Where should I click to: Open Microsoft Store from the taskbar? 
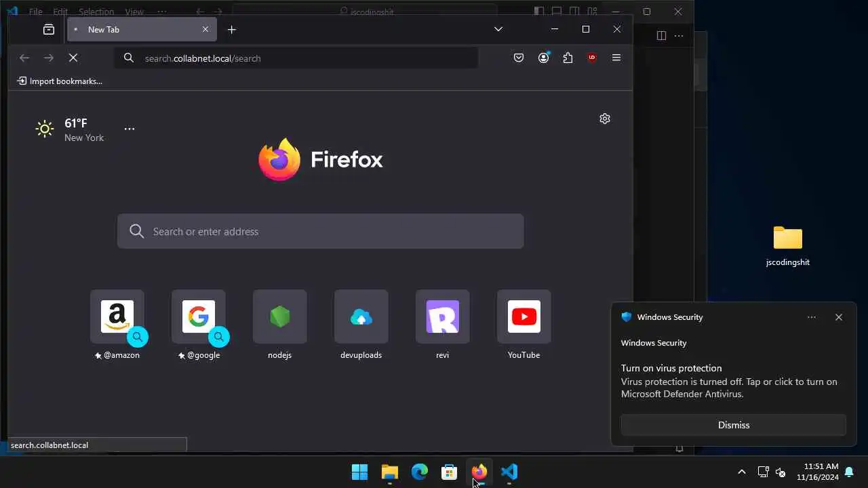450,472
